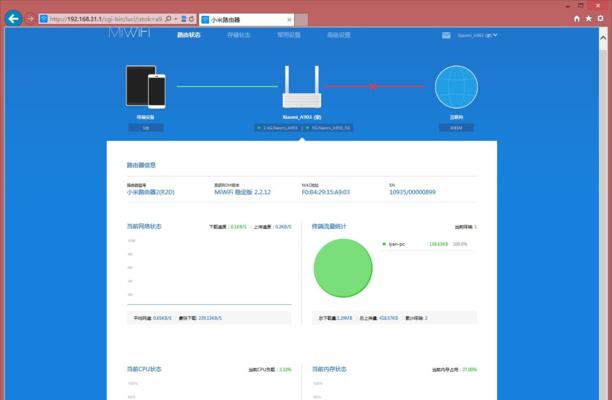Viewport: 612px width, 400px height.
Task: Open a new browser tab
Action: (301, 20)
